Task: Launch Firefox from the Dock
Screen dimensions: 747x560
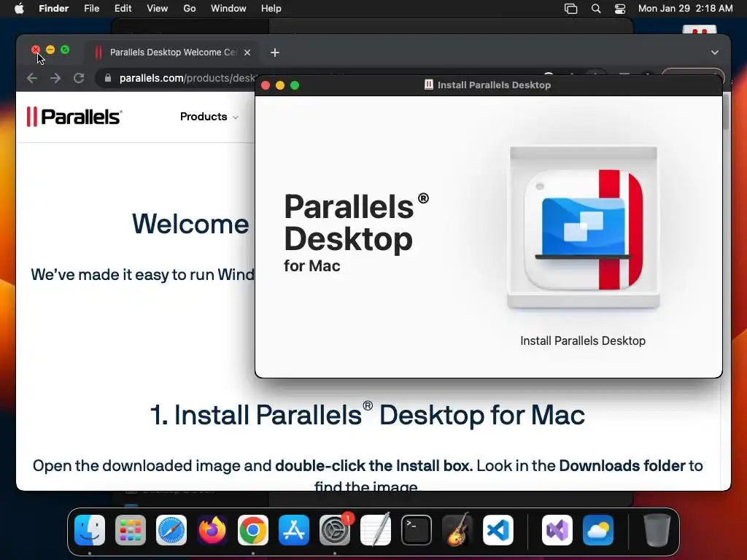Action: coord(212,530)
